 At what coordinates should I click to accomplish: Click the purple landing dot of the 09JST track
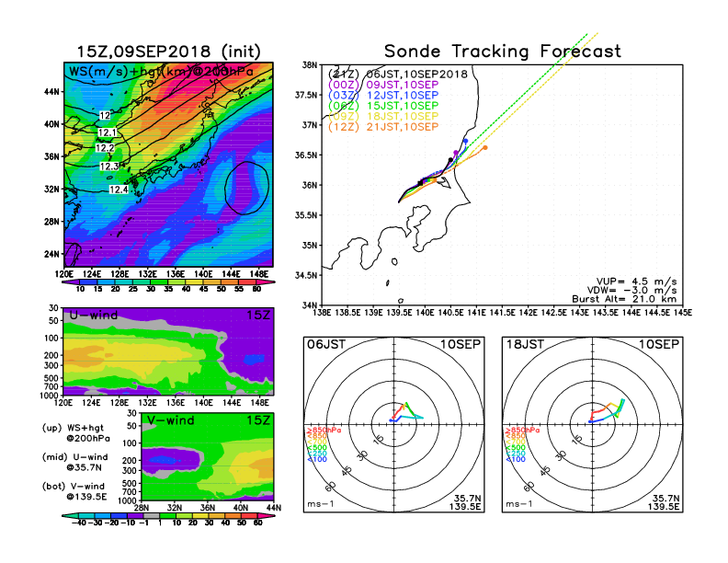pos(456,153)
